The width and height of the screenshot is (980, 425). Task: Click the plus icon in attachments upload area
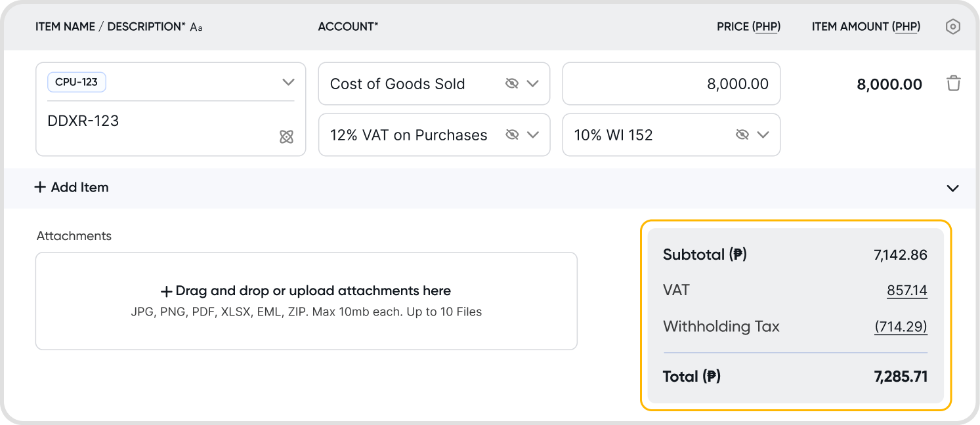[x=166, y=291]
